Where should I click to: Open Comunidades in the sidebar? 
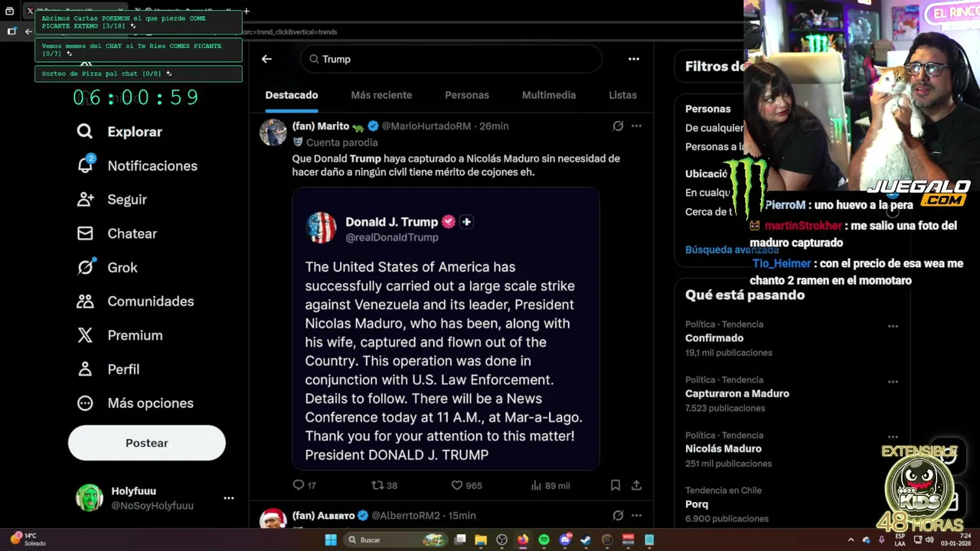(135, 301)
